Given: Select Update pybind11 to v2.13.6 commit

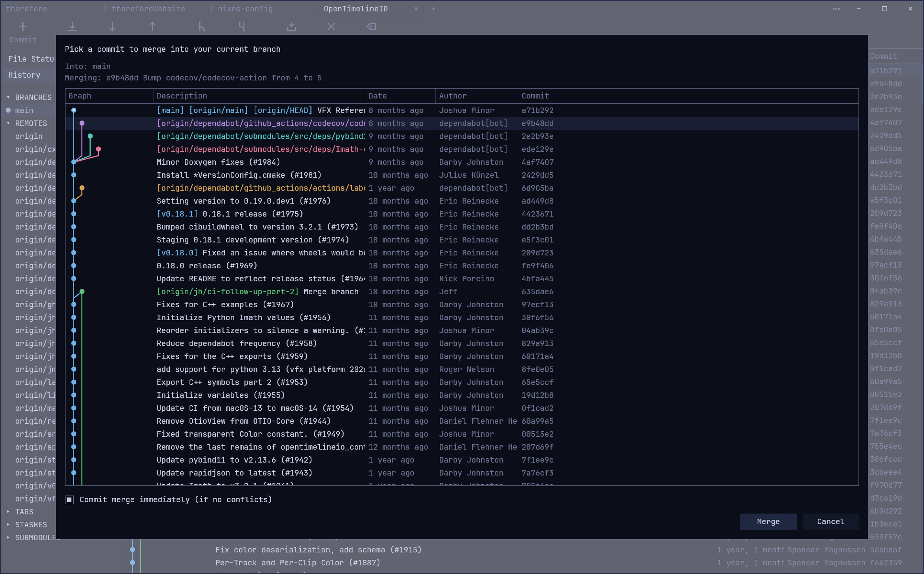Looking at the screenshot, I should point(462,460).
